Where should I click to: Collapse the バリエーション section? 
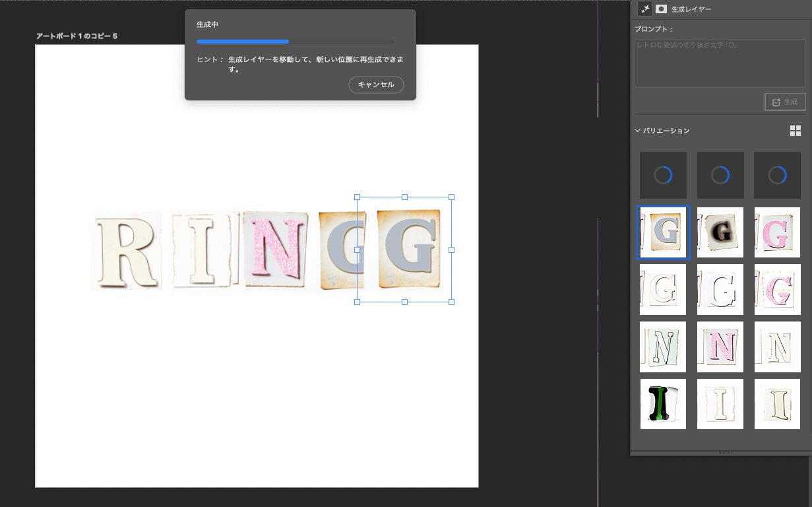click(x=638, y=131)
